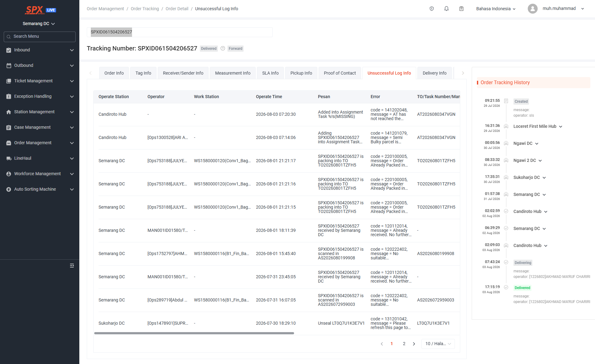Viewport: 595px width, 364px height.
Task: Click the LineHaul truck icon
Action: [x=9, y=158]
